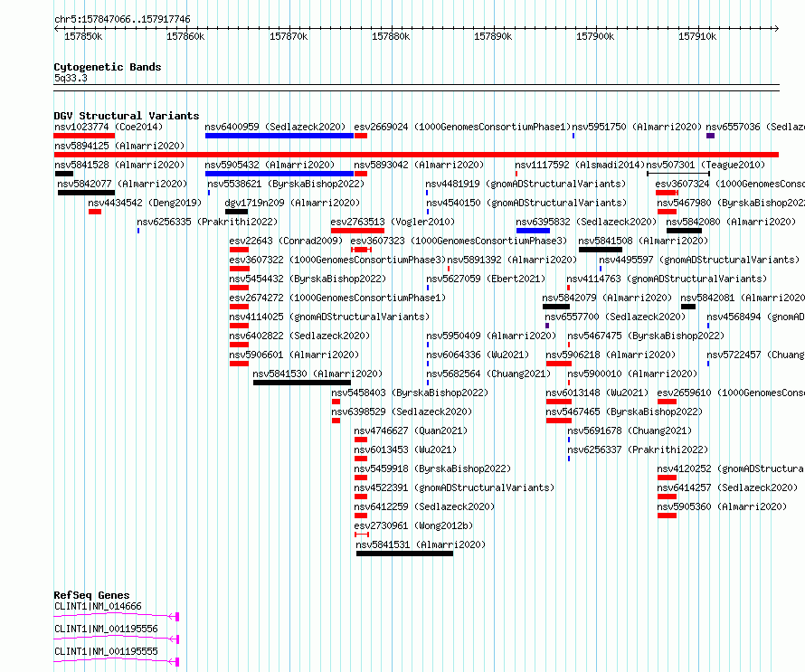
Task: Open the CLINT1|NM_014666 gene label
Action: coord(98,606)
